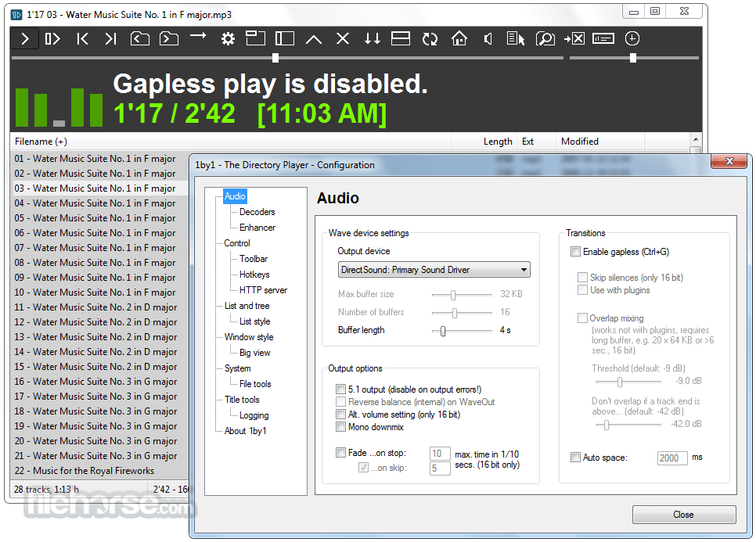Click the clock timer icon
The width and height of the screenshot is (756, 542).
(632, 38)
